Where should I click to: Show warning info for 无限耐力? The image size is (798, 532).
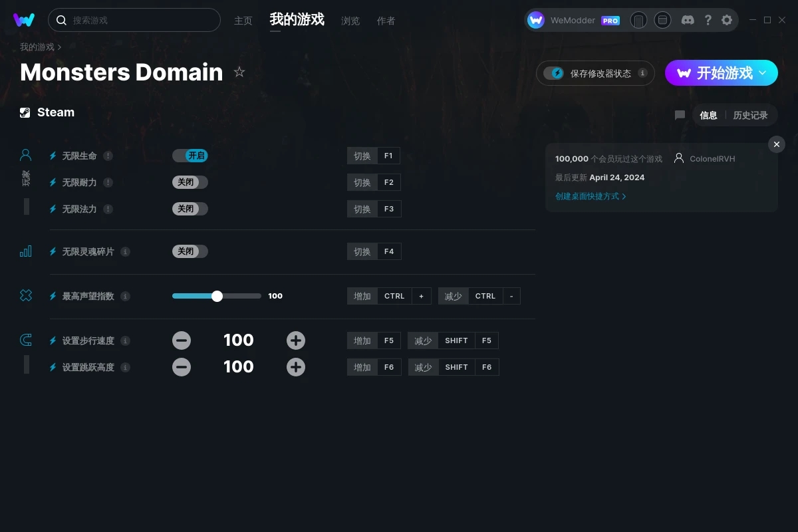(108, 182)
